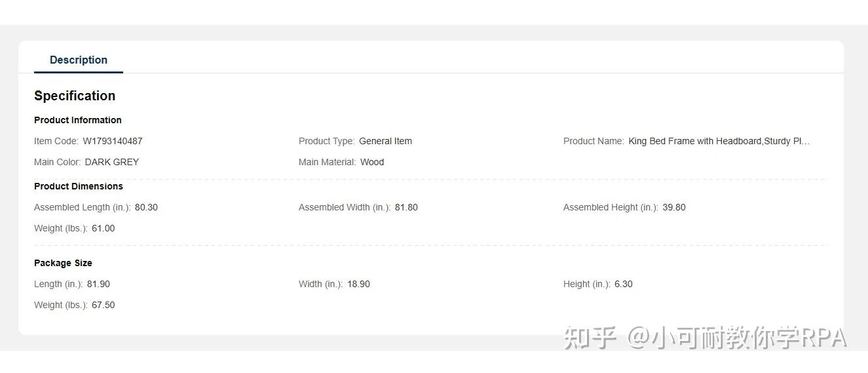Click the Package Size section title

63,263
